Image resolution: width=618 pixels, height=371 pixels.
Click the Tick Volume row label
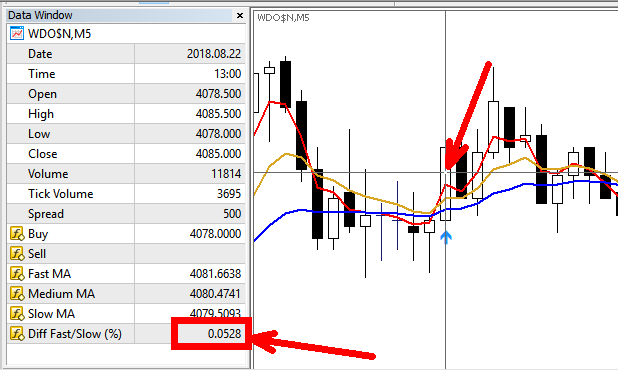click(61, 194)
